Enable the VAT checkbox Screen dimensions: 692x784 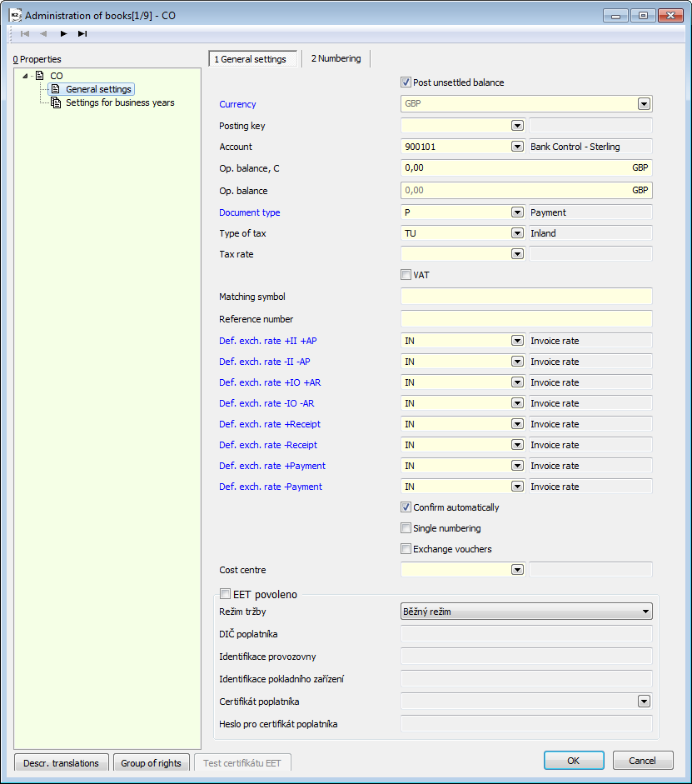[x=406, y=274]
